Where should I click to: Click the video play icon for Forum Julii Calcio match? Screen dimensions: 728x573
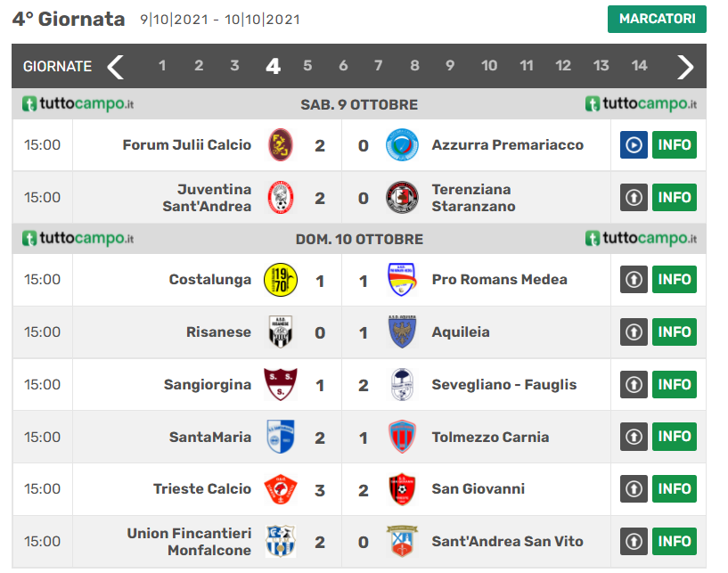pos(634,145)
